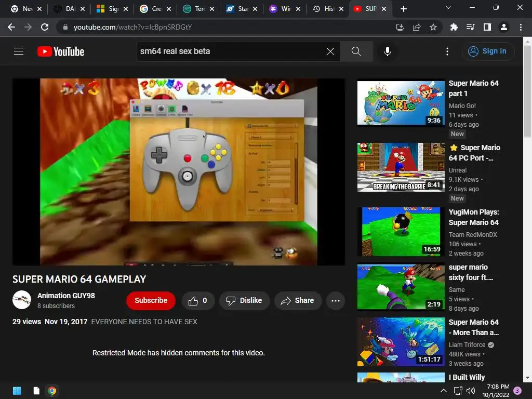Open notification center badge
532x399 pixels.
[x=518, y=391]
